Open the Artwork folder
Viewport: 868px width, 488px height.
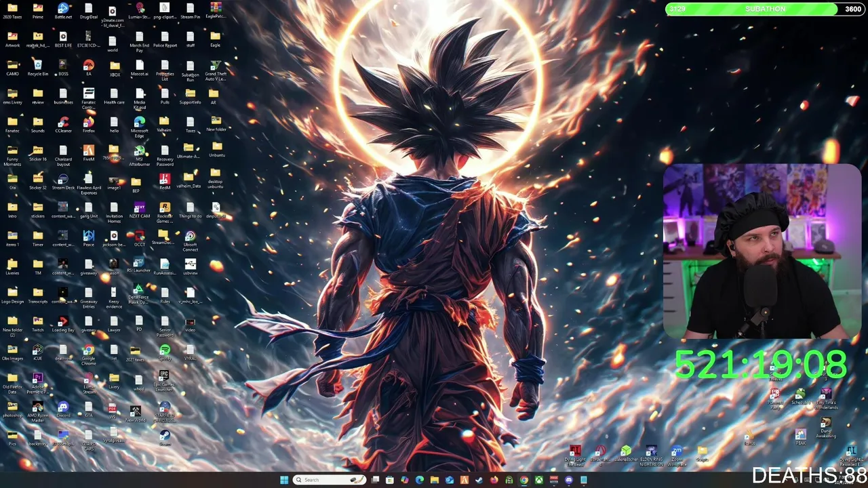click(12, 39)
